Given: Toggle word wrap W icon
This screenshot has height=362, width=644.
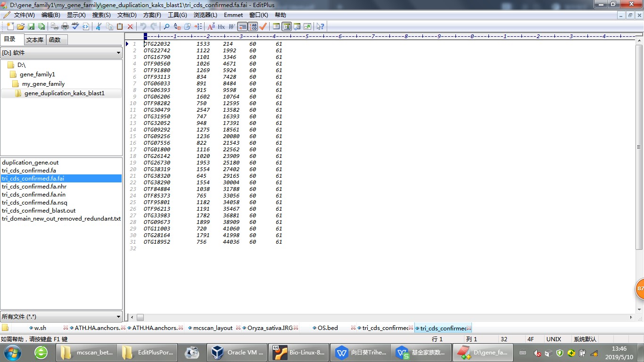Looking at the screenshot, I should click(231, 26).
